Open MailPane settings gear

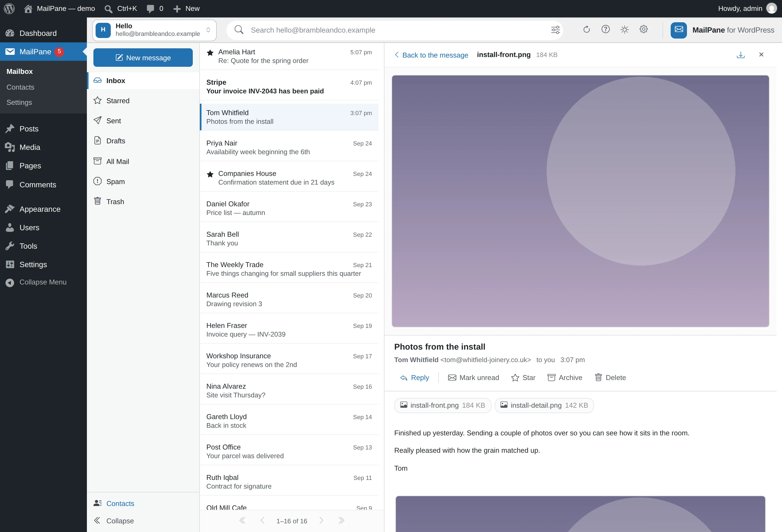643,30
